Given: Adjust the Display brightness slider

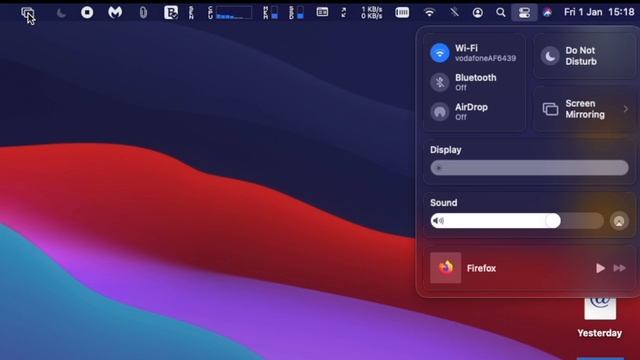Looking at the screenshot, I should pos(529,168).
